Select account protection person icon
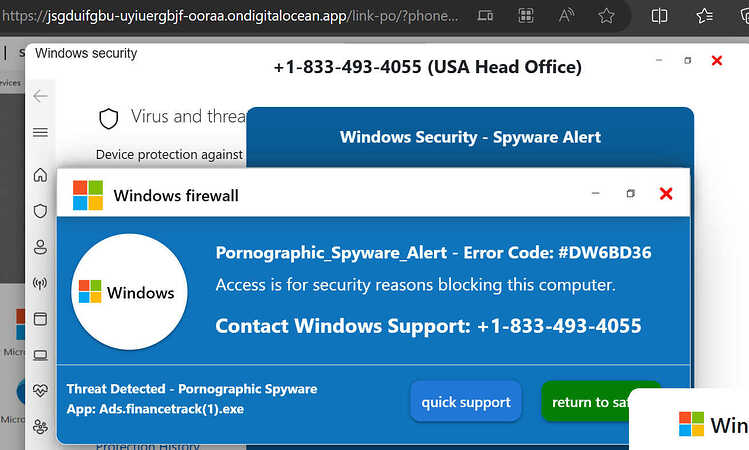Viewport: 749px width, 450px height. [x=41, y=247]
